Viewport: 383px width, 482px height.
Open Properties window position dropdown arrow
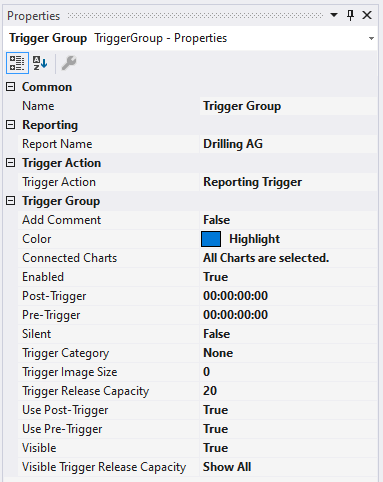pyautogui.click(x=334, y=15)
